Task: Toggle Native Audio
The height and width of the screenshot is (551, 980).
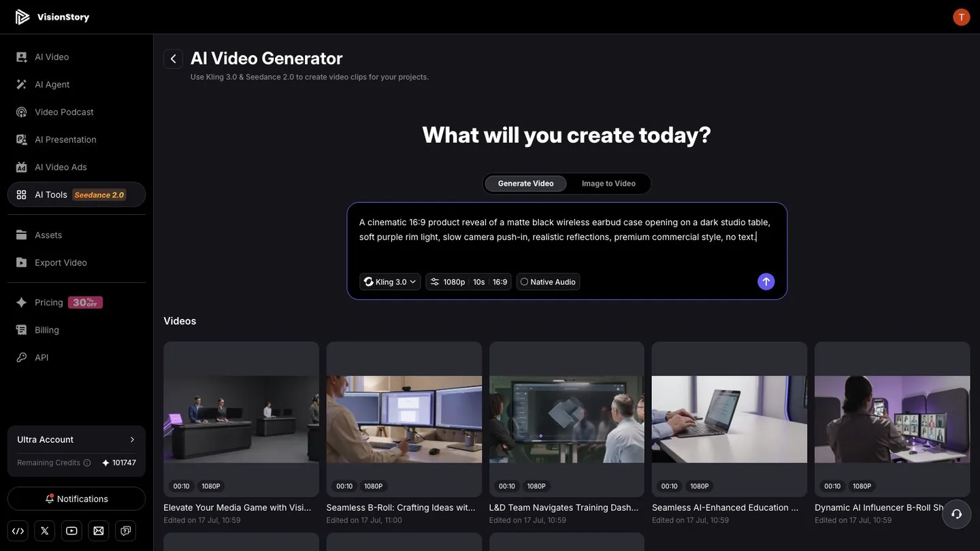Action: [x=548, y=282]
